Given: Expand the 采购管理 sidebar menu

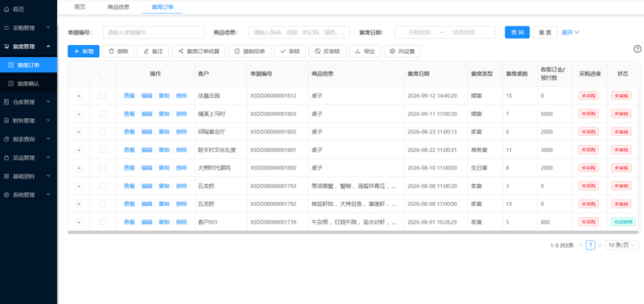Looking at the screenshot, I should click(28, 28).
